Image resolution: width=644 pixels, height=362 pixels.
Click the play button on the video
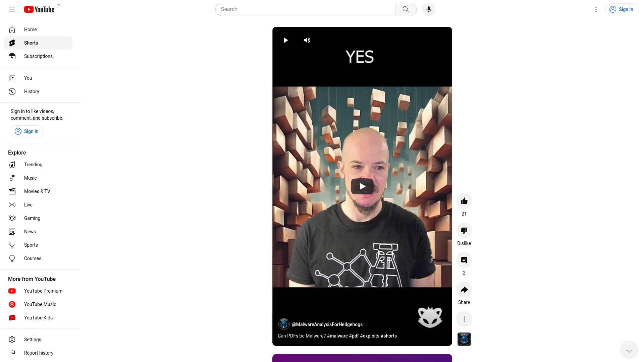362,186
